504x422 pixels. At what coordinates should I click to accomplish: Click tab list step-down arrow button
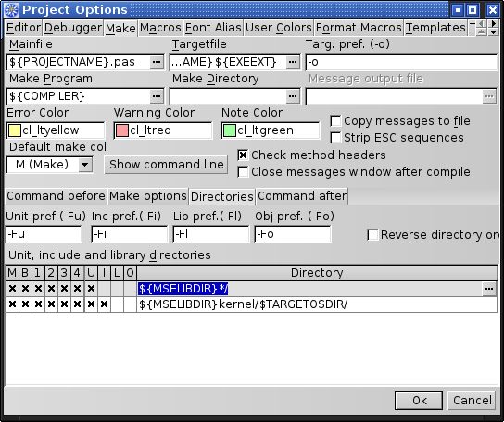tap(494, 31)
